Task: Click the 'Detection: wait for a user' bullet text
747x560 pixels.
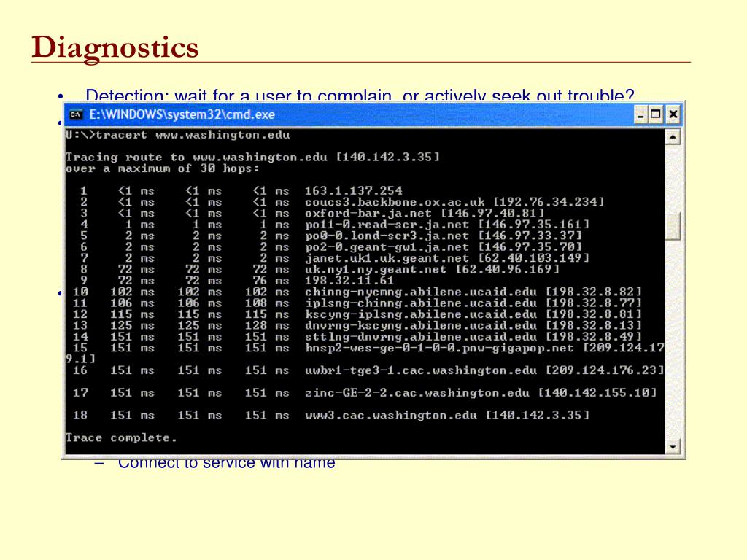Action: (360, 96)
